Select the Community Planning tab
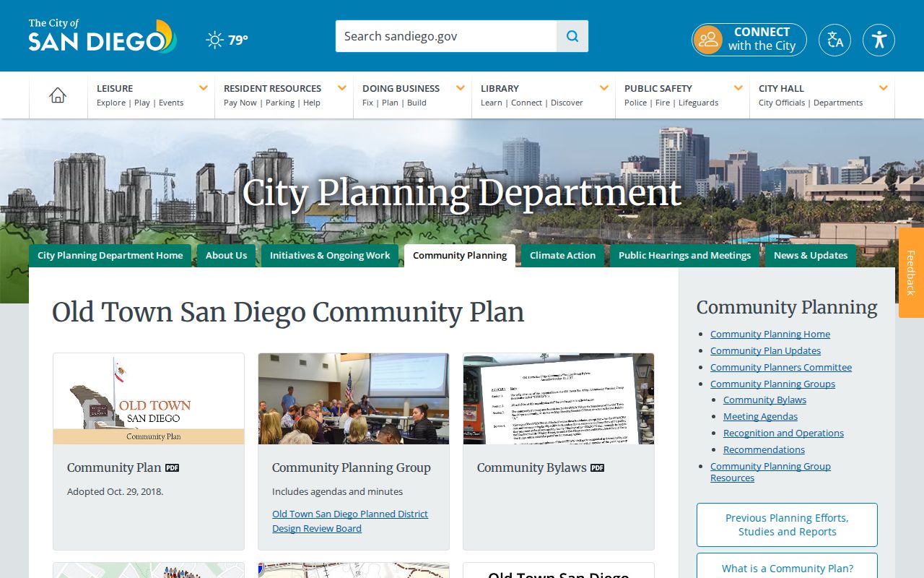Screen dimensions: 924x578 (460, 256)
